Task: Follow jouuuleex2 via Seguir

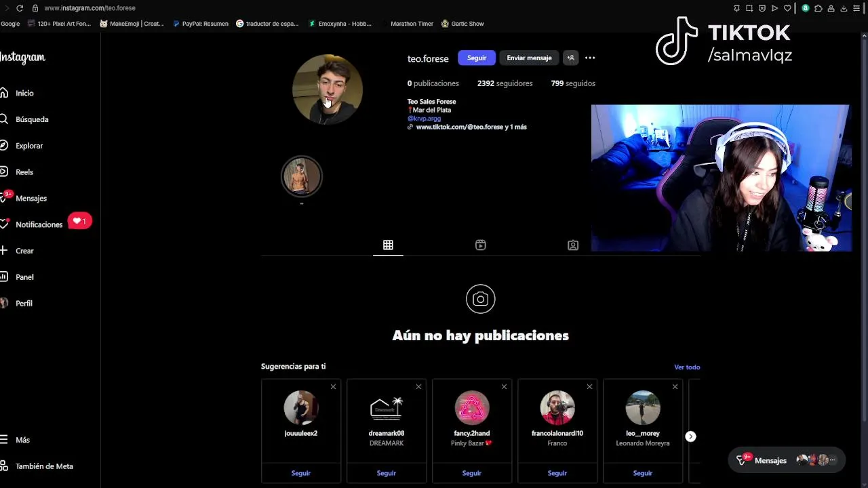Action: pyautogui.click(x=301, y=473)
